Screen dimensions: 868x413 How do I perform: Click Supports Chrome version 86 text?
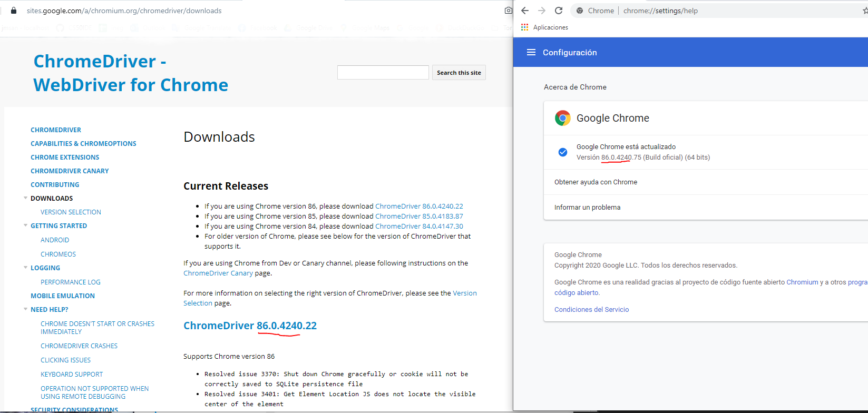click(229, 356)
